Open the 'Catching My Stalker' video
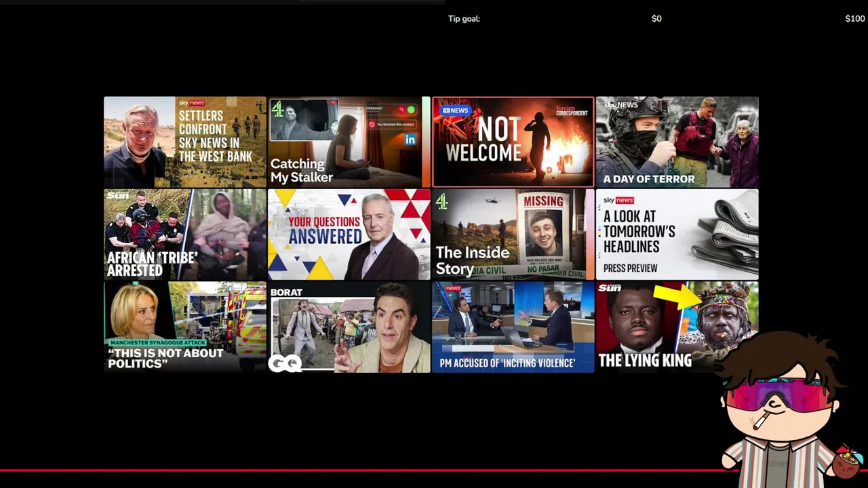Viewport: 868px width, 488px height. click(349, 142)
